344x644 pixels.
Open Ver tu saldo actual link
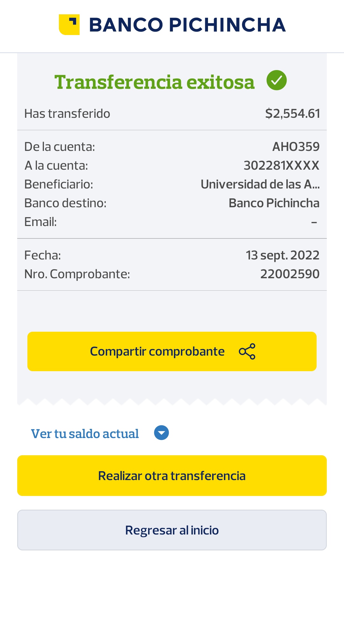[85, 434]
